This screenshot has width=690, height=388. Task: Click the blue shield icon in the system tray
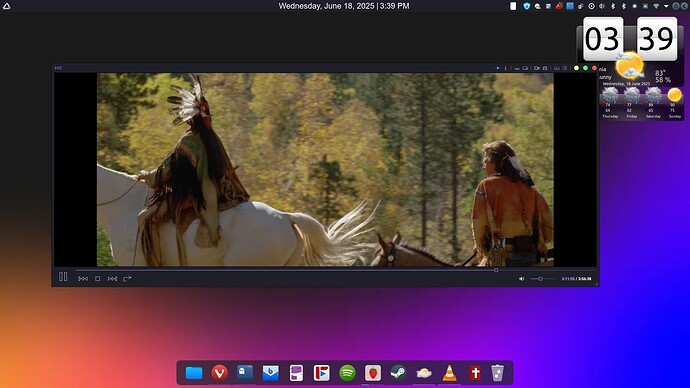point(527,6)
